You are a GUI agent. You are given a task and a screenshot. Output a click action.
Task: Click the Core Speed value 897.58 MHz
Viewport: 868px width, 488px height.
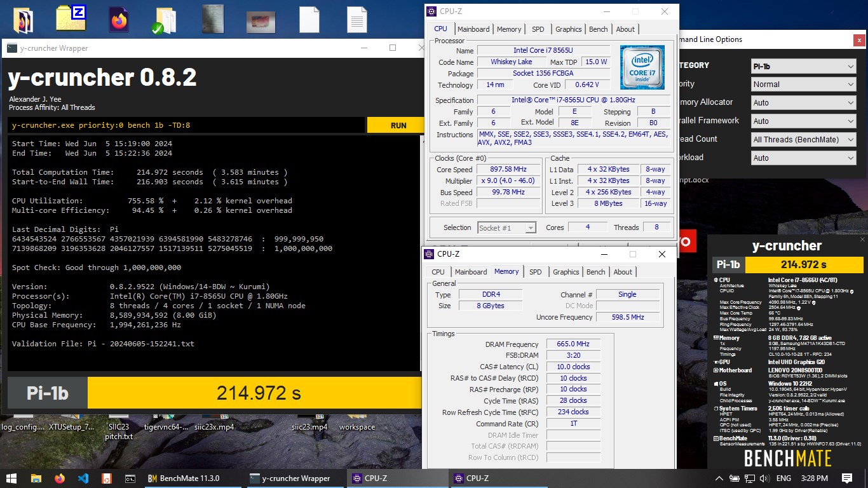click(509, 170)
